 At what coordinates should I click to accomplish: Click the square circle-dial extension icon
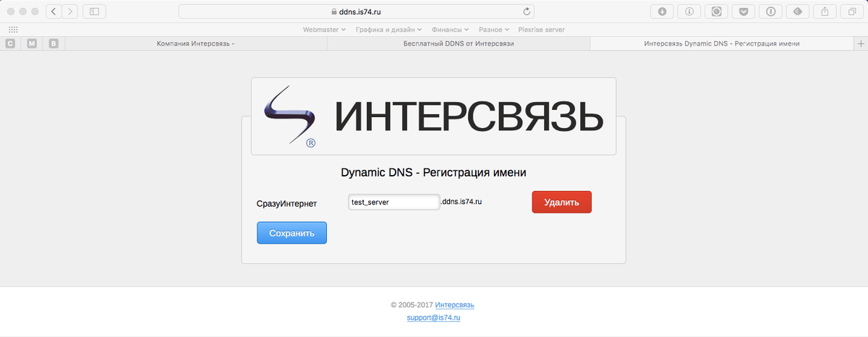716,12
